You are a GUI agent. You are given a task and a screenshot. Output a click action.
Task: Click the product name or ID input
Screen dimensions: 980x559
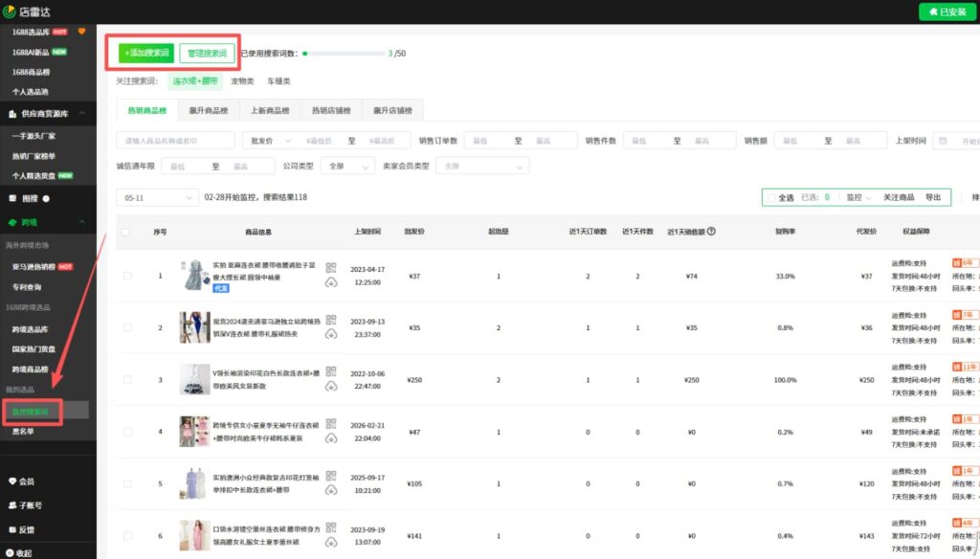176,141
